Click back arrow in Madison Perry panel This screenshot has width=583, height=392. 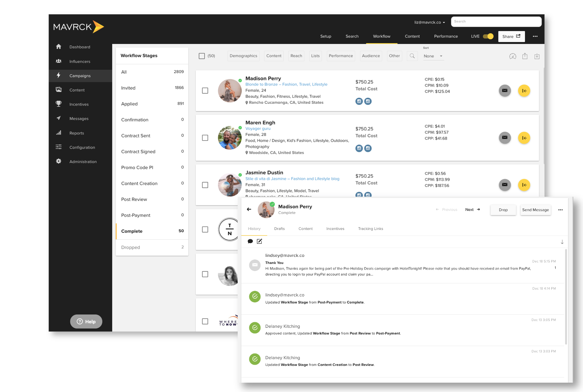point(249,209)
